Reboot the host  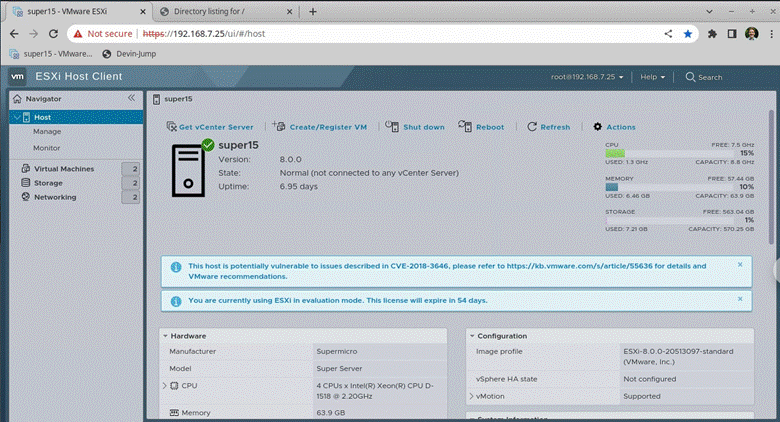(481, 127)
